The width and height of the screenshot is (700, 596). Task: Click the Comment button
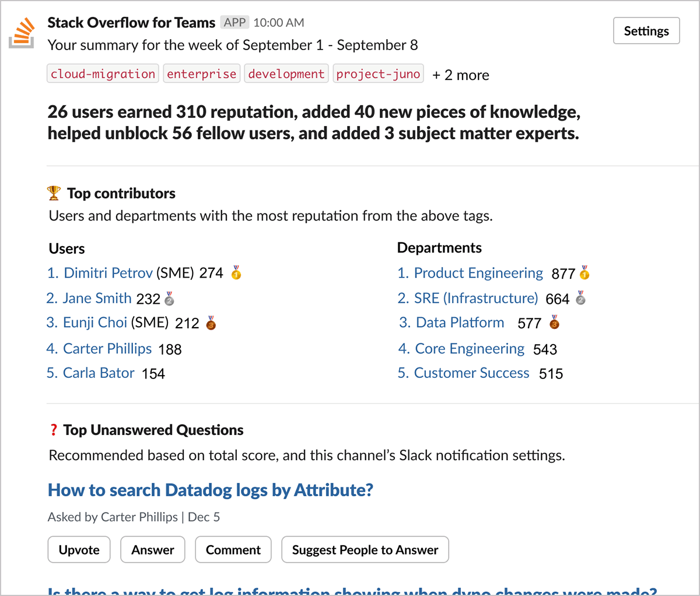point(233,550)
